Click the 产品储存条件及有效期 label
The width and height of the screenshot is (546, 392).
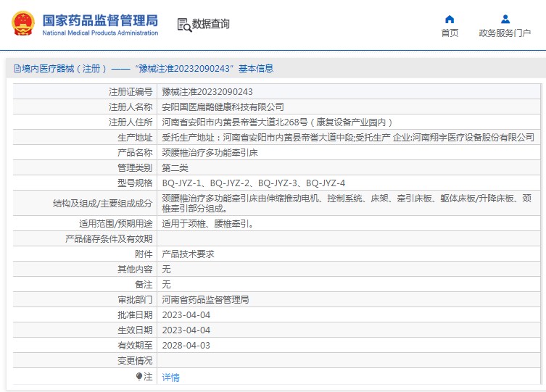[109, 239]
